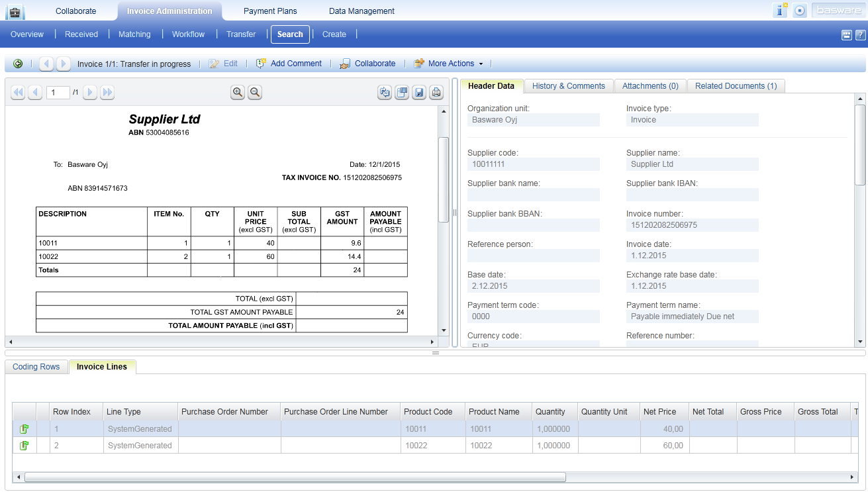
Task: Select the Invoice Lines tab
Action: pos(102,367)
